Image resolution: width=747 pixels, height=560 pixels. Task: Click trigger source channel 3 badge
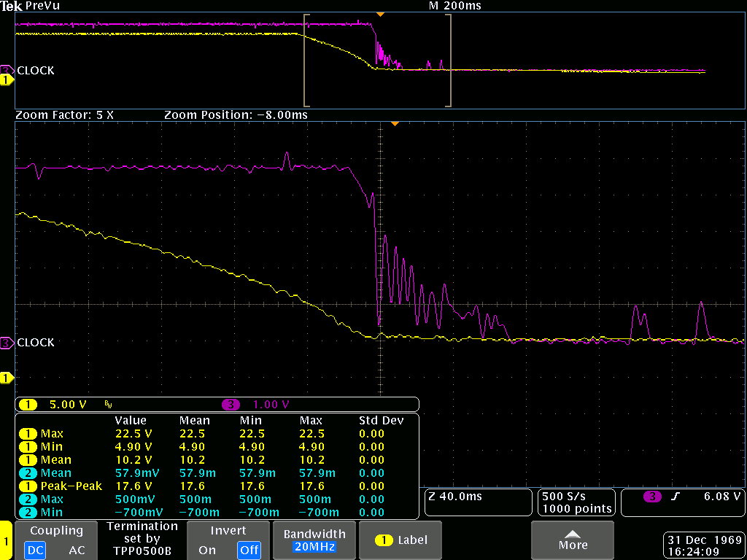pos(652,496)
